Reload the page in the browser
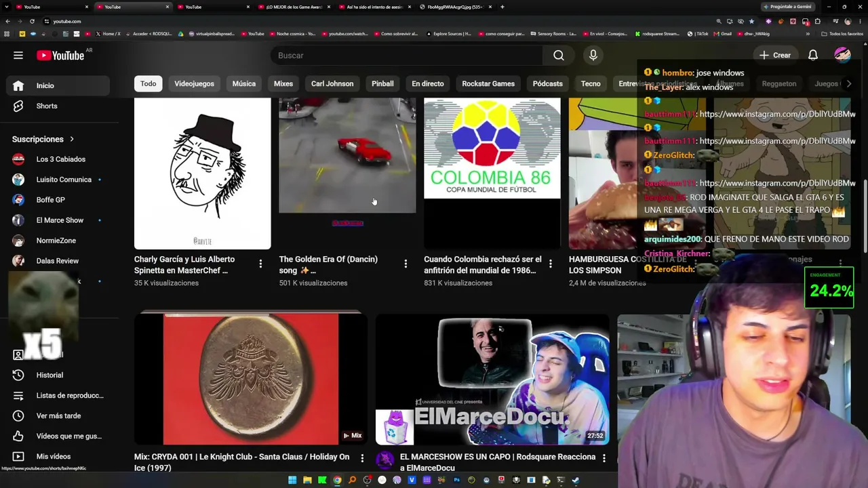868x488 pixels. point(32,21)
